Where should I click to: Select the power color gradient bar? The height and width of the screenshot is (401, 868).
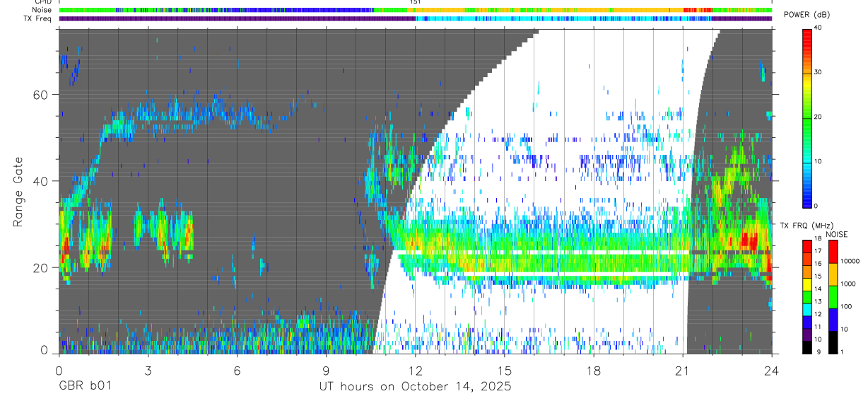[x=807, y=117]
